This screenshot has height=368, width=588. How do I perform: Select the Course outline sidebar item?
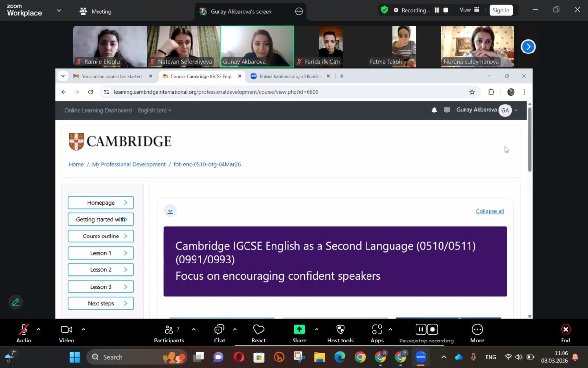click(100, 236)
